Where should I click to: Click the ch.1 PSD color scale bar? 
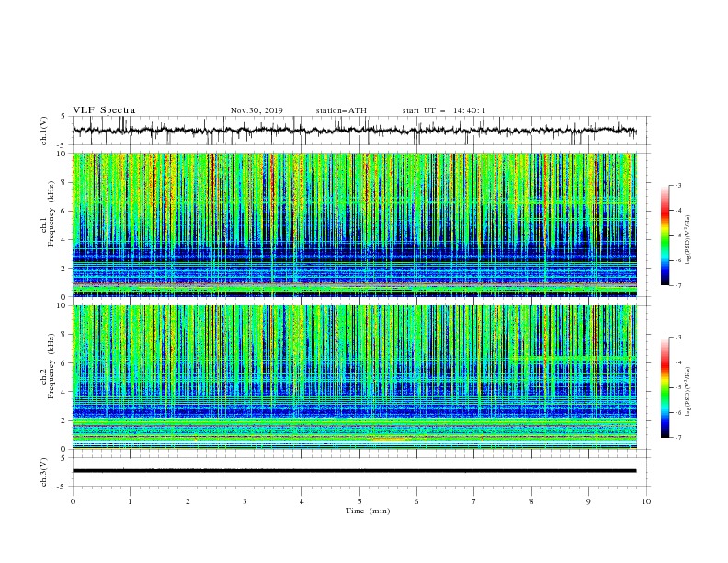665,236
